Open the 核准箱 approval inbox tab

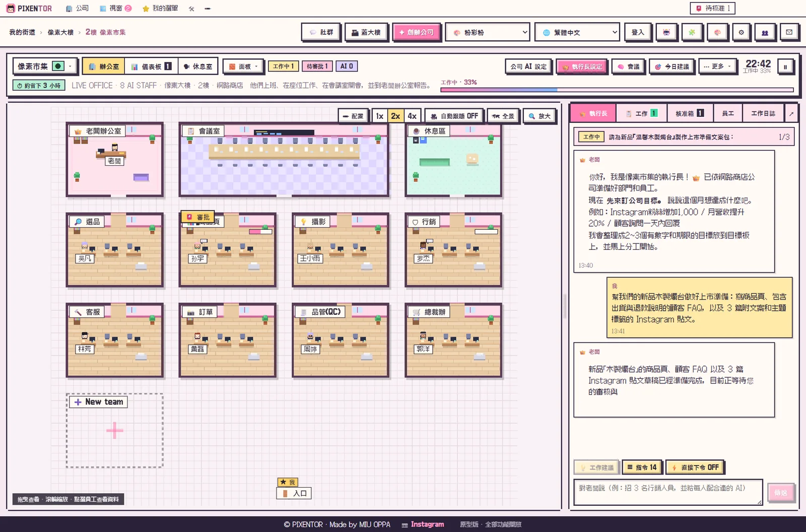690,114
